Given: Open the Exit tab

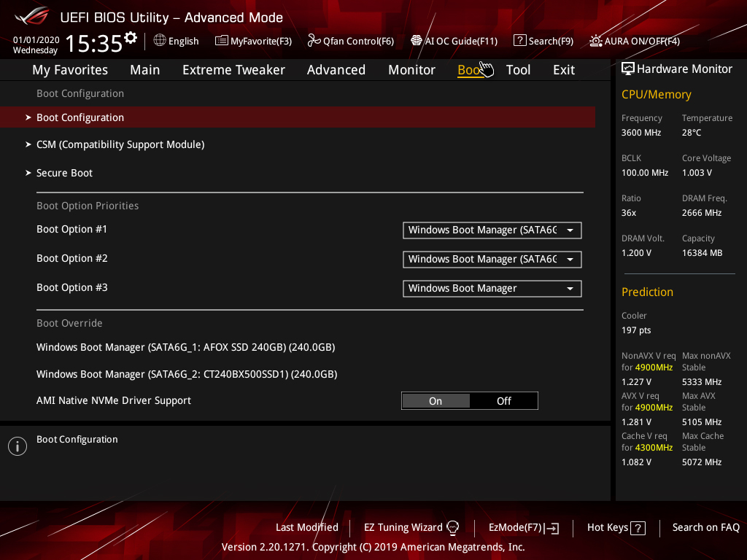Looking at the screenshot, I should [564, 70].
